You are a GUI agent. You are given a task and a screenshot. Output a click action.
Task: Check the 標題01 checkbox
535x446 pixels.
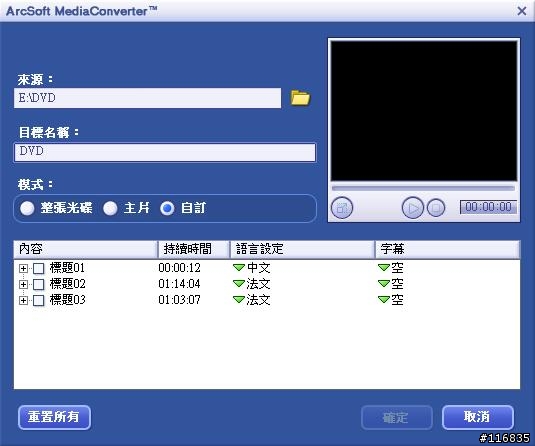[39, 268]
